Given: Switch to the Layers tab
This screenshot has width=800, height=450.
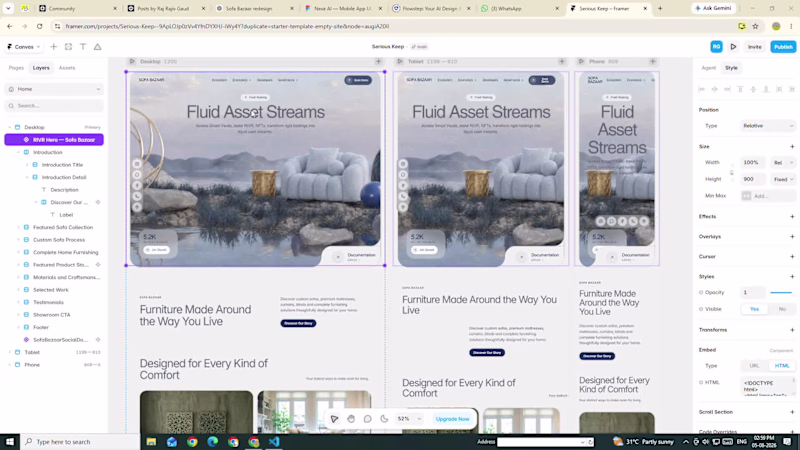Looking at the screenshot, I should tap(41, 68).
